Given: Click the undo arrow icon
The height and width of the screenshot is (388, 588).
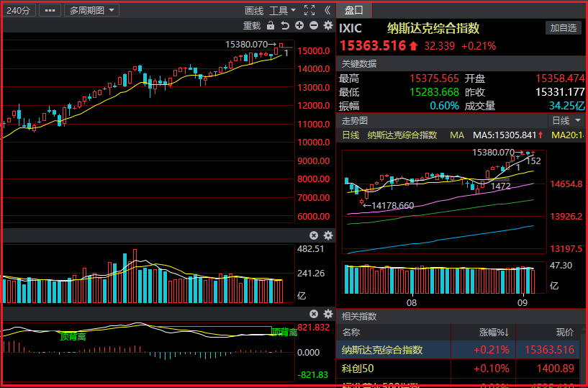Looking at the screenshot, I should (x=285, y=25).
